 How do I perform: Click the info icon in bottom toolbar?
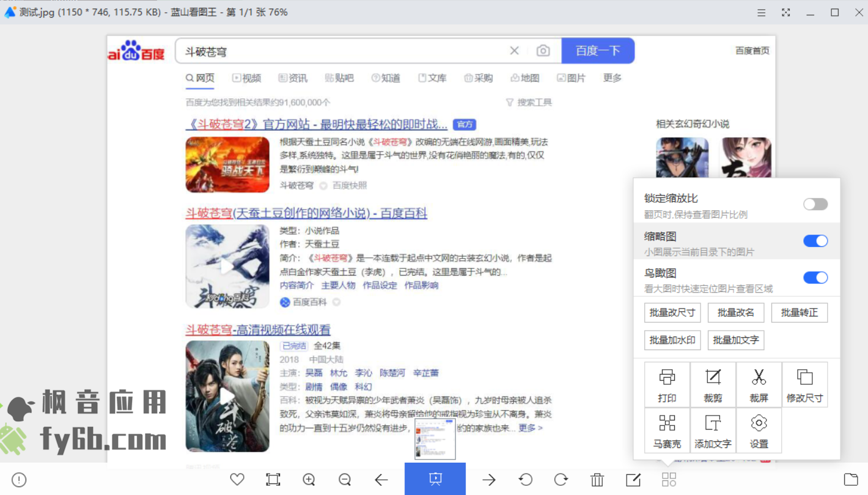click(x=19, y=480)
